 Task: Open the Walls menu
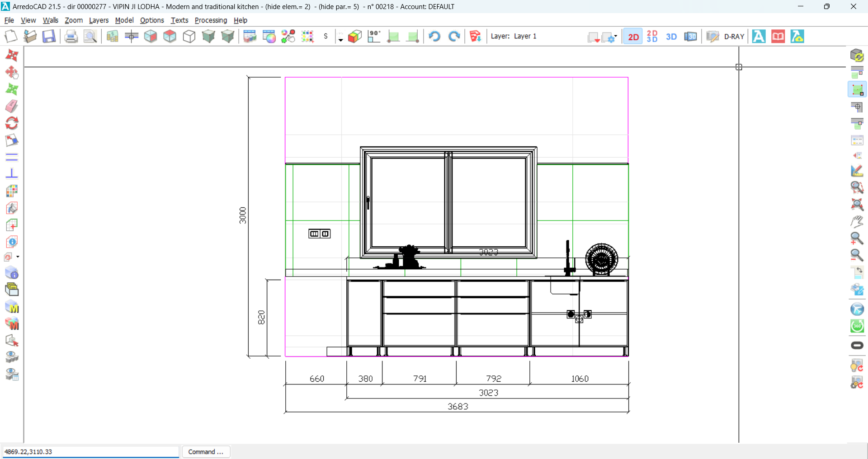(x=50, y=20)
